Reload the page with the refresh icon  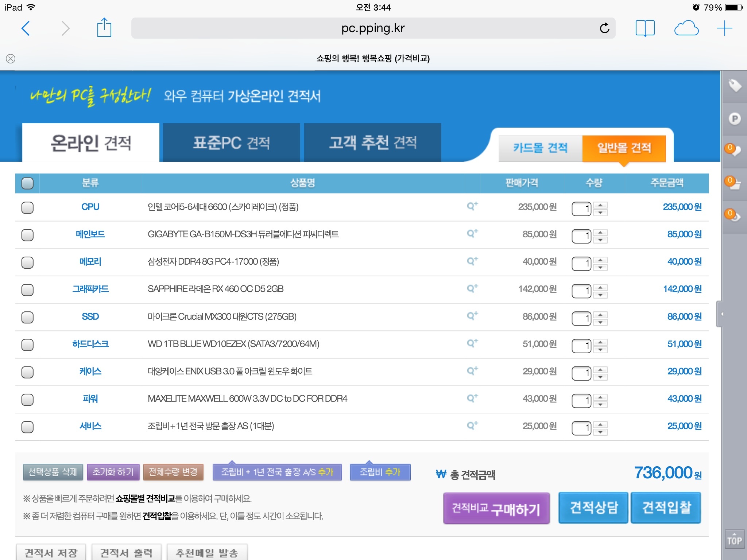coord(604,28)
